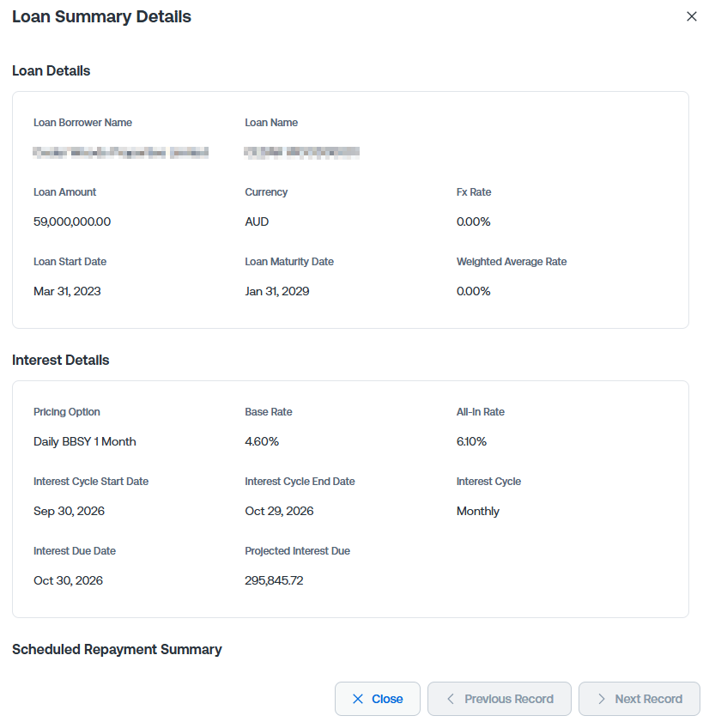
Task: Click the Loan Amount label
Action: pyautogui.click(x=64, y=192)
